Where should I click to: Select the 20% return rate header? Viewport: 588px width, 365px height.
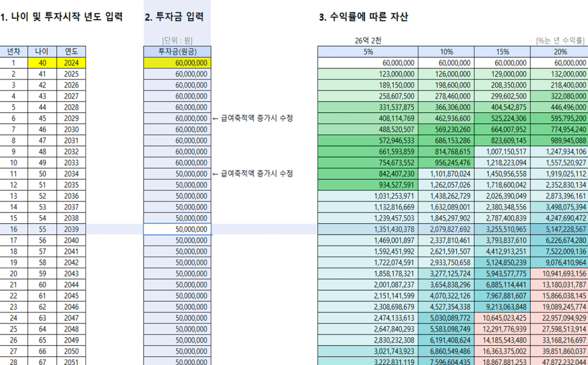559,52
